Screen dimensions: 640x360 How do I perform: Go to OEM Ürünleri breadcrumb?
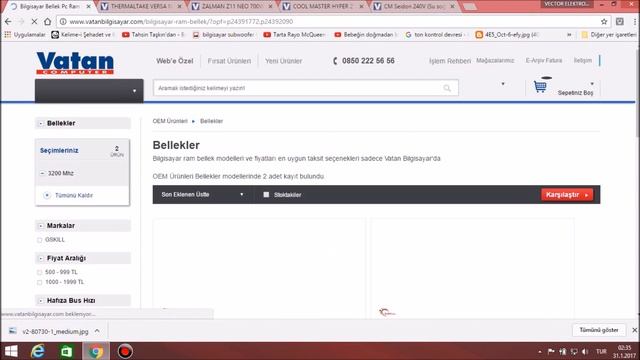[x=170, y=121]
